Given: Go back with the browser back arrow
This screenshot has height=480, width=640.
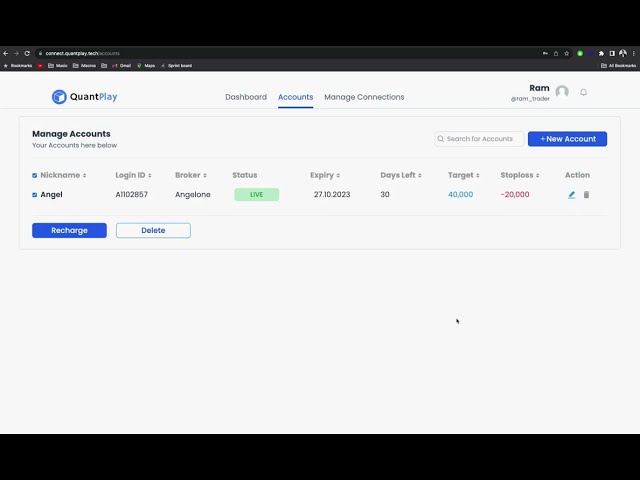Looking at the screenshot, I should pos(6,53).
